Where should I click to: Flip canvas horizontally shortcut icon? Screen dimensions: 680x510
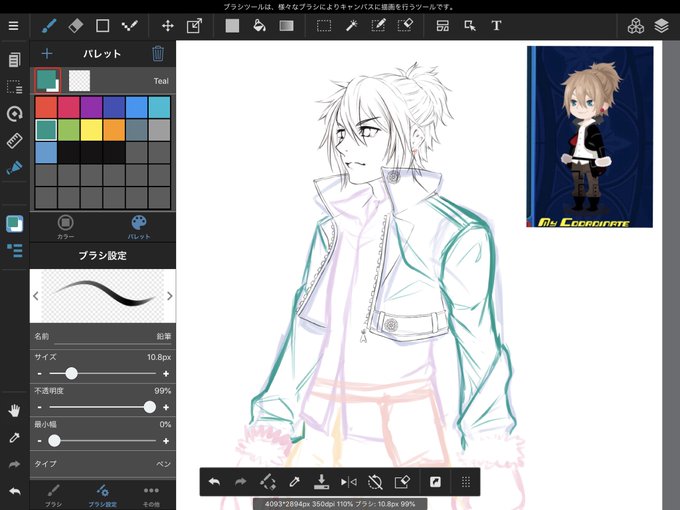point(348,482)
